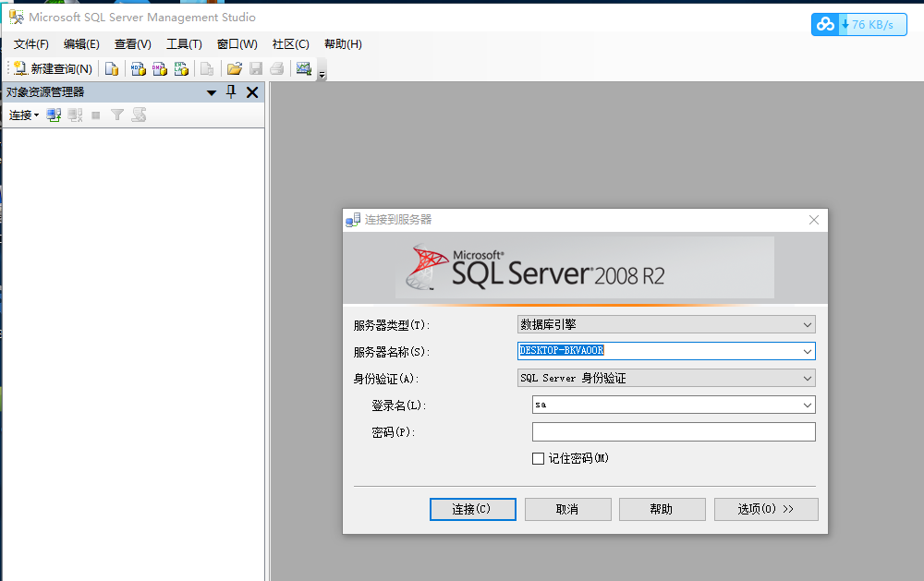Viewport: 924px width, 581px height.
Task: Click the Connect Object Explorer icon
Action: pyautogui.click(x=54, y=115)
